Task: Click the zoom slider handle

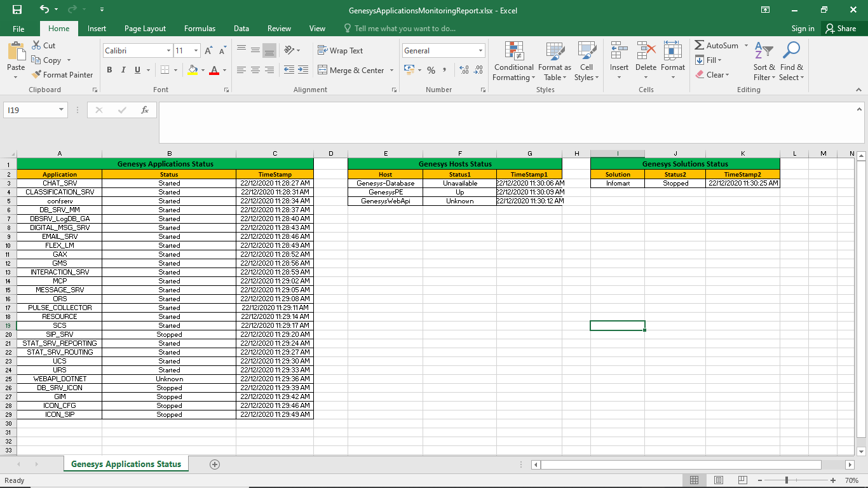Action: coord(787,480)
